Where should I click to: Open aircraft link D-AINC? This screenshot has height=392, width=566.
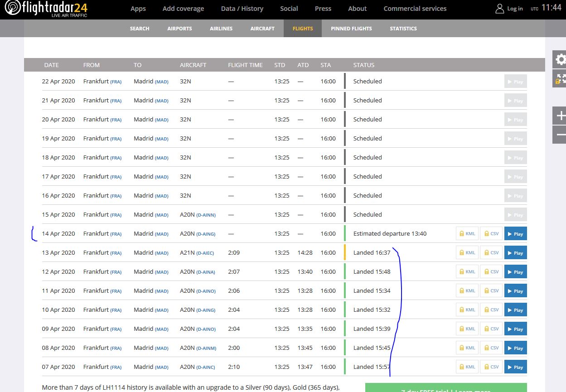tap(206, 368)
